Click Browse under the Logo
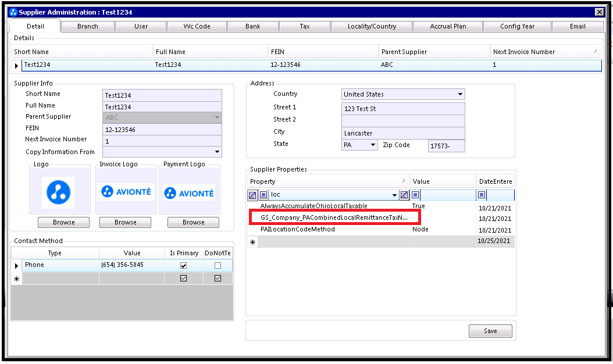The image size is (613, 364). pos(64,222)
